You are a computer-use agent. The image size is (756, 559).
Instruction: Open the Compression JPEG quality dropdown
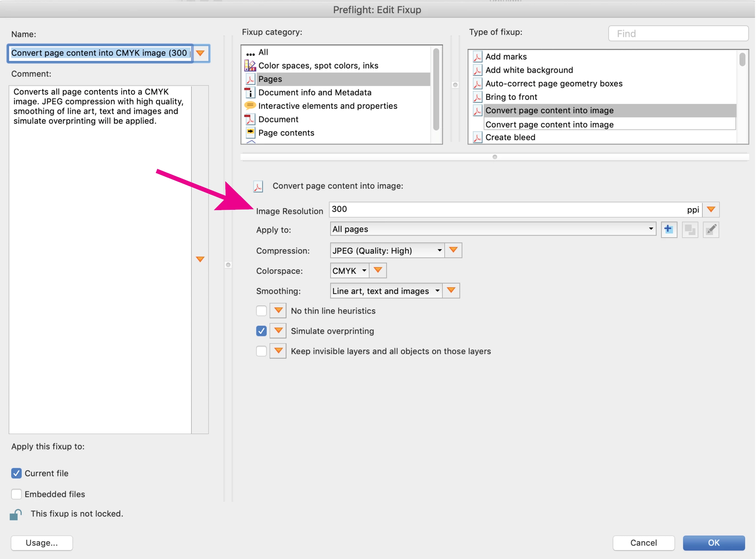[387, 251]
